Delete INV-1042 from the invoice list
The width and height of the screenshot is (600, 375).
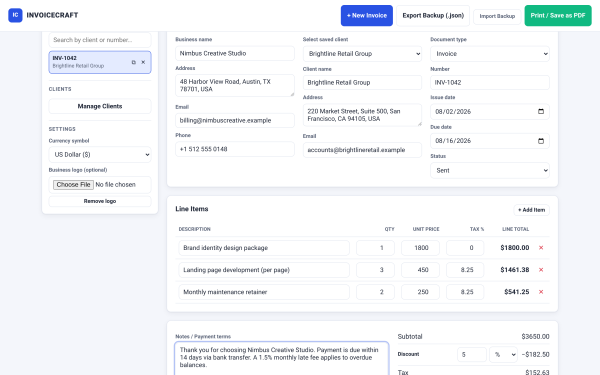click(x=143, y=62)
